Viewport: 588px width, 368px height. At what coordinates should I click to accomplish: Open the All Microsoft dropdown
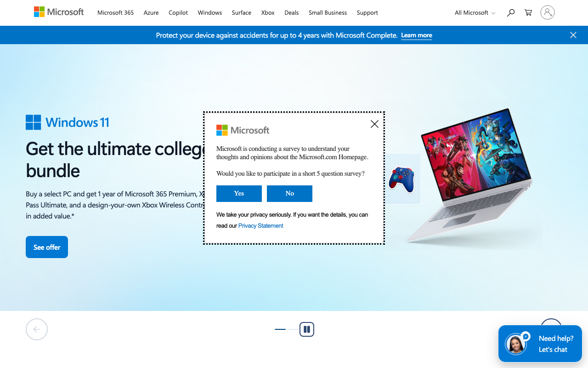tap(475, 12)
